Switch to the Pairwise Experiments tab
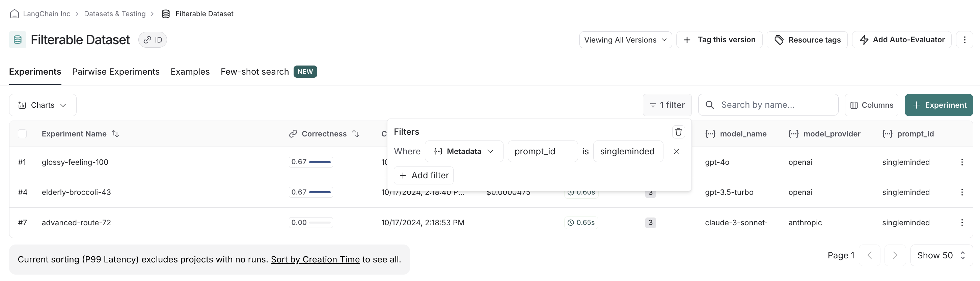Screen dimensions: 980x281 click(x=116, y=72)
